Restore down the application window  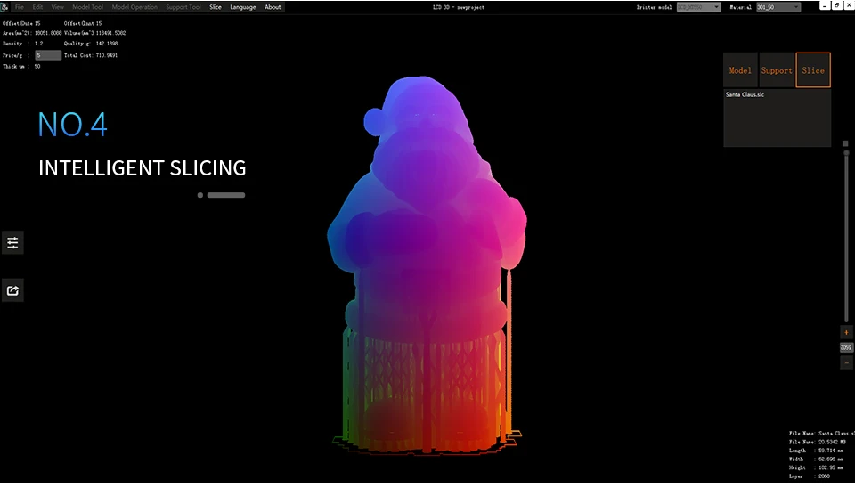coord(836,5)
